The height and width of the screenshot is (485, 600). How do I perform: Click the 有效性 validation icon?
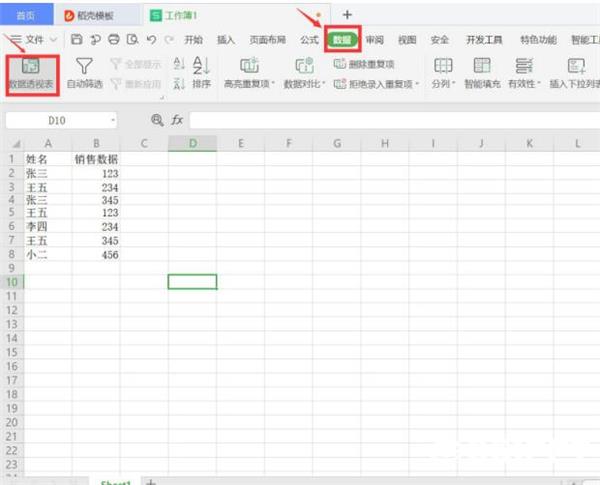(x=523, y=65)
